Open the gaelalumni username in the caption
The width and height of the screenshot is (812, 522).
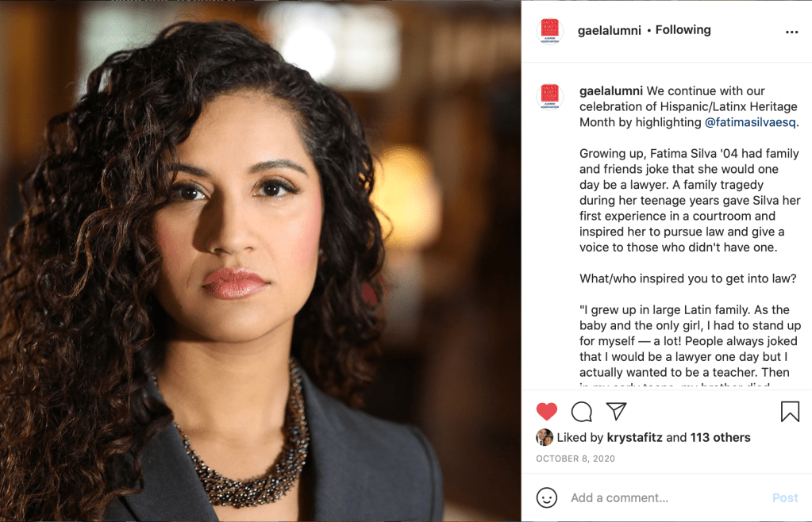[x=611, y=91]
